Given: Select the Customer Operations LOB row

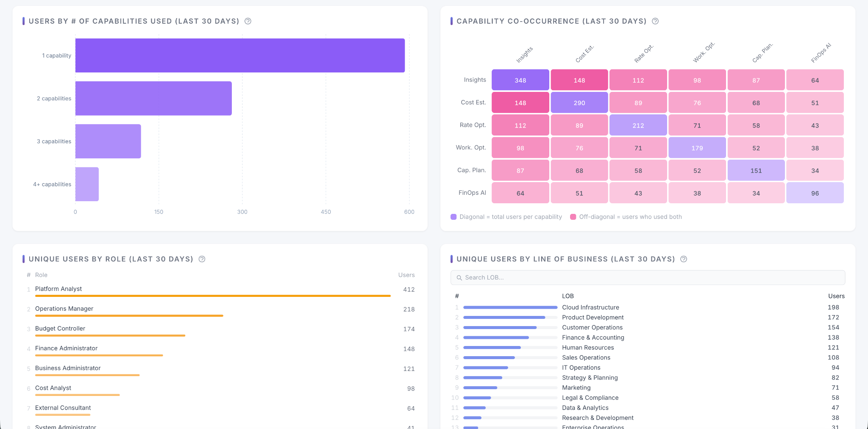Looking at the screenshot, I should [x=648, y=327].
